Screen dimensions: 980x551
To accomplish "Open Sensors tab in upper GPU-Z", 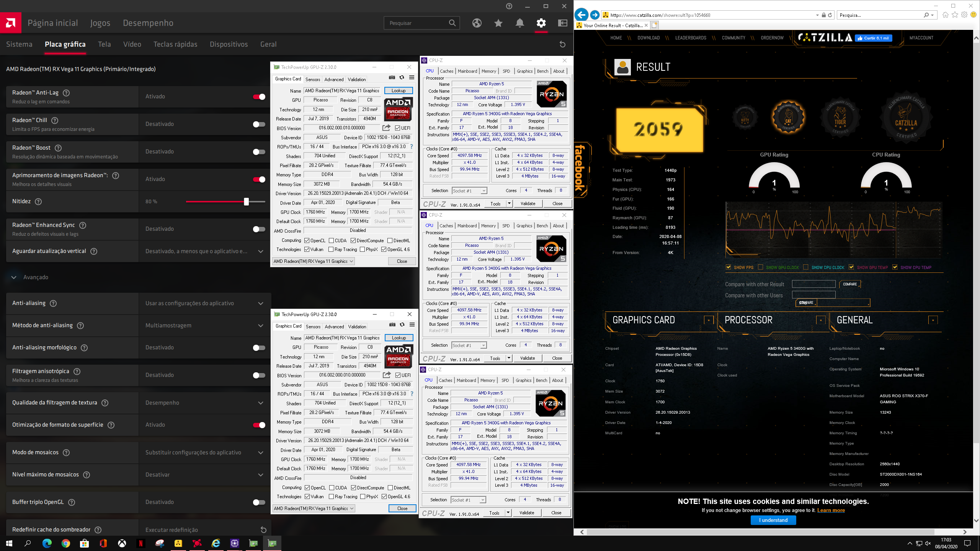I will [313, 79].
